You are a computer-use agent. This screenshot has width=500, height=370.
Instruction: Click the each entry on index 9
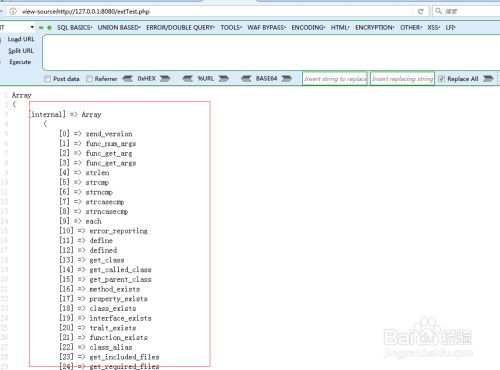pos(93,221)
